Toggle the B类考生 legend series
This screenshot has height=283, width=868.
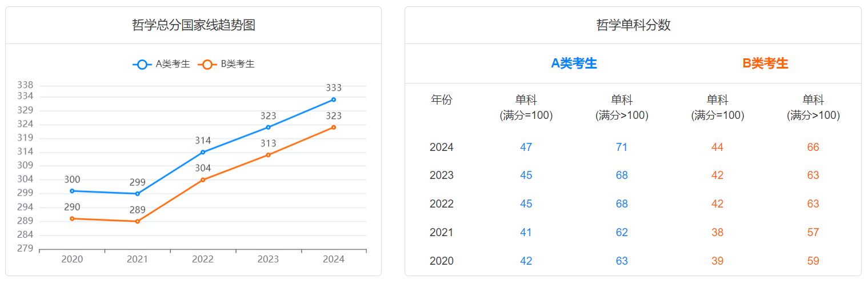click(227, 64)
